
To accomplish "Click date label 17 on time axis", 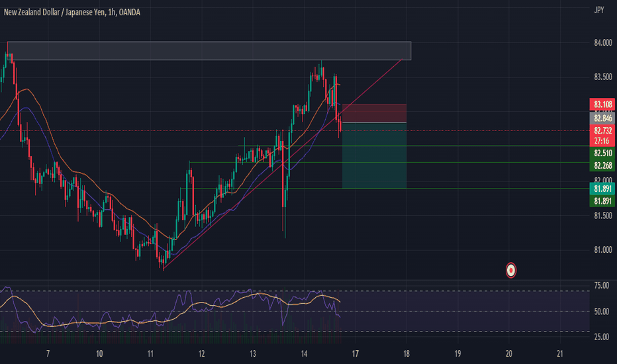I will pos(356,354).
